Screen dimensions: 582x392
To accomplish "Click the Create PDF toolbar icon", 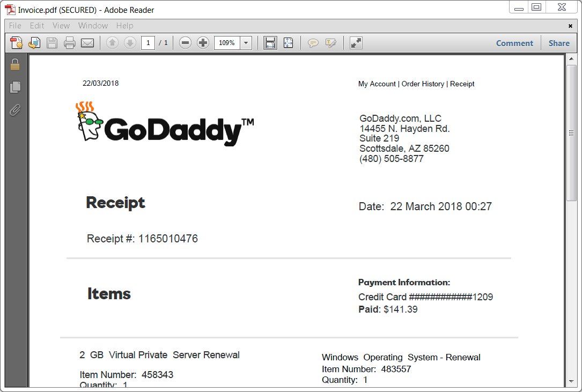I will [x=16, y=43].
